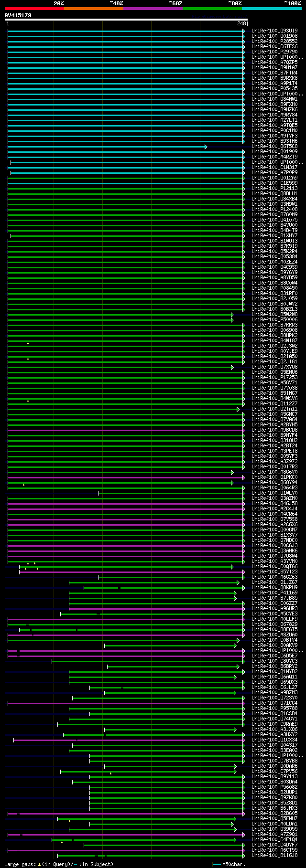Open the UniRef100_P0C1M0 entry
The height and width of the screenshot is (868, 306).
coord(274,131)
